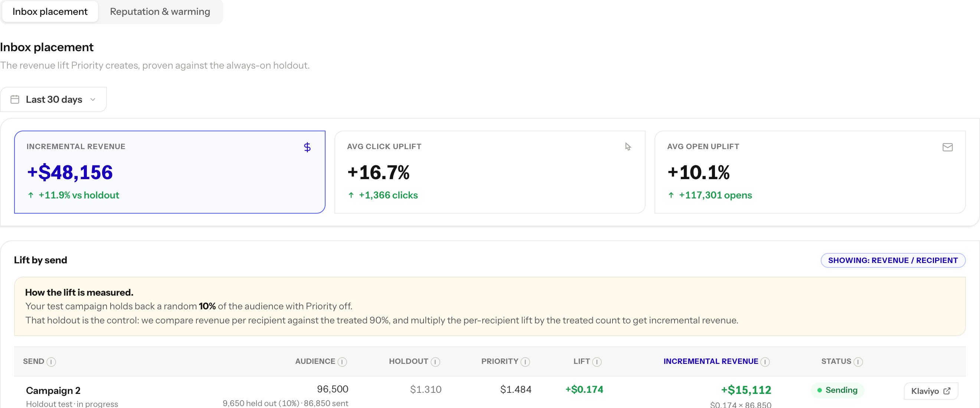Click the dollar sign icon on the revenue card
Image resolution: width=980 pixels, height=408 pixels.
pos(307,147)
